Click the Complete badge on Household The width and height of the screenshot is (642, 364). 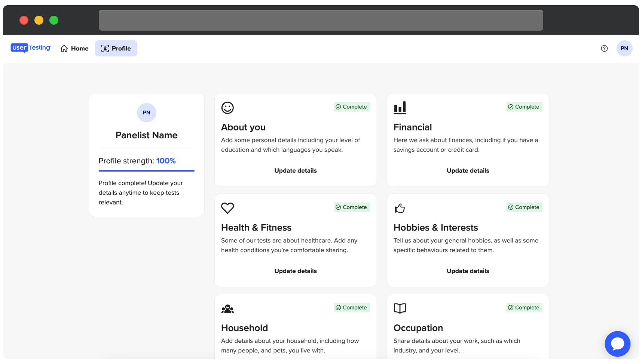click(x=352, y=308)
